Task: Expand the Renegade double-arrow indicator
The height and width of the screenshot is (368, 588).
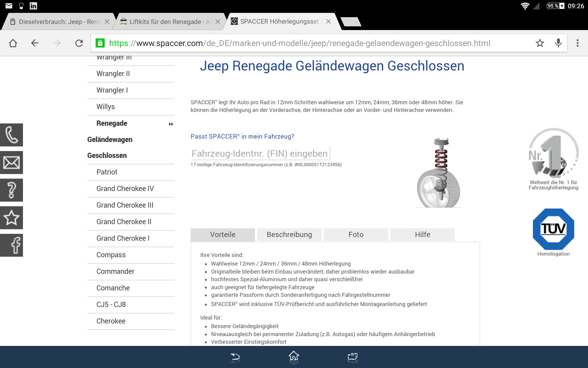Action: (x=171, y=124)
